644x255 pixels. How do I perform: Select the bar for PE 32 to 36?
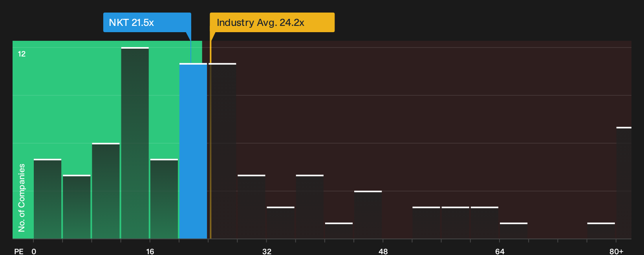click(x=281, y=223)
